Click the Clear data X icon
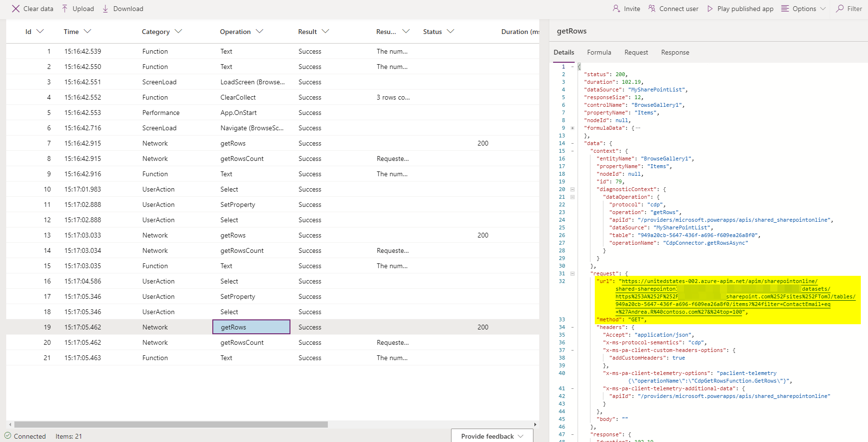The image size is (868, 442). (16, 9)
